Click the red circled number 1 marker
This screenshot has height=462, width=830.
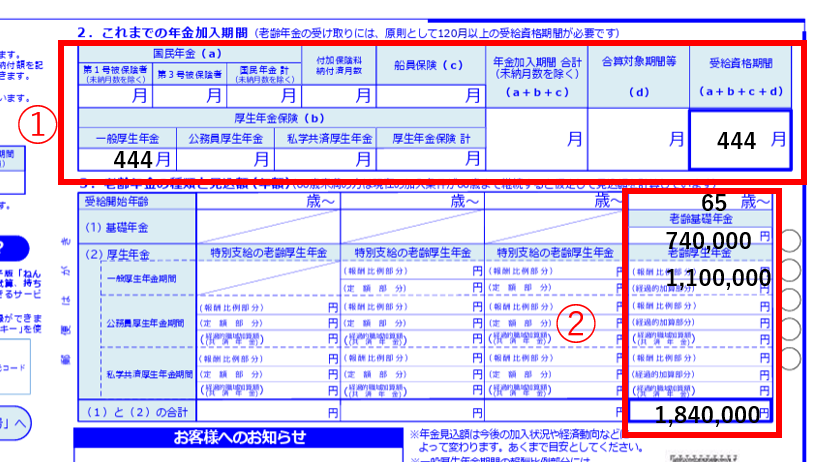(37, 126)
